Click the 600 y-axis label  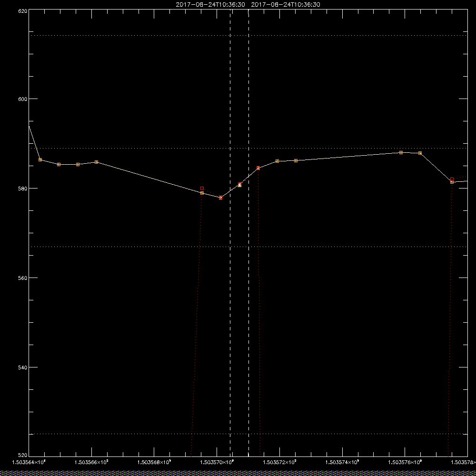[x=23, y=99]
